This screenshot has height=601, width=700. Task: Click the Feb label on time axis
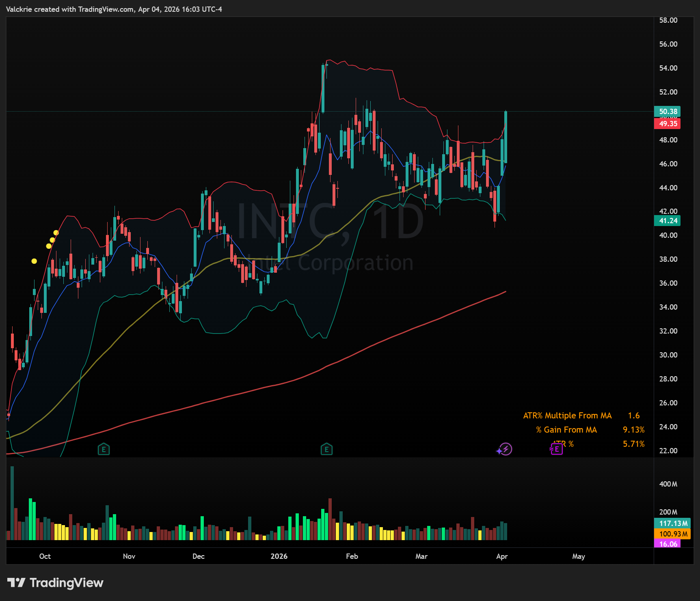point(352,556)
